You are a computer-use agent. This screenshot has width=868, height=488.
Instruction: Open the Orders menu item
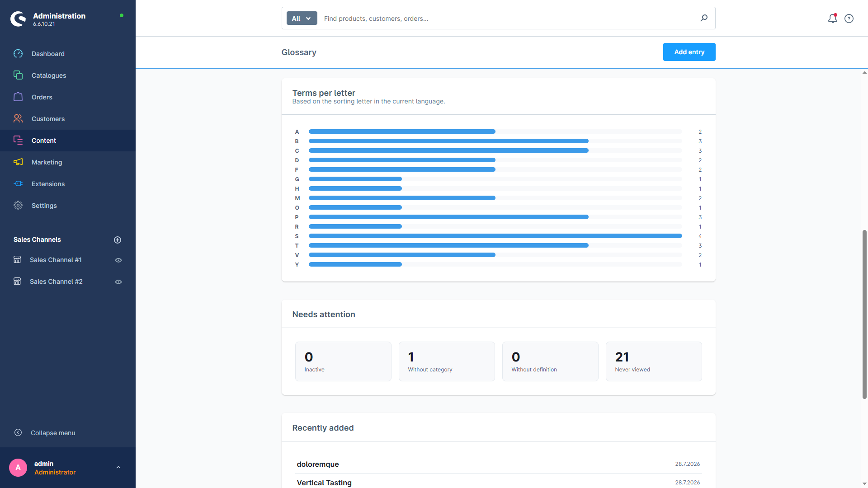68,97
